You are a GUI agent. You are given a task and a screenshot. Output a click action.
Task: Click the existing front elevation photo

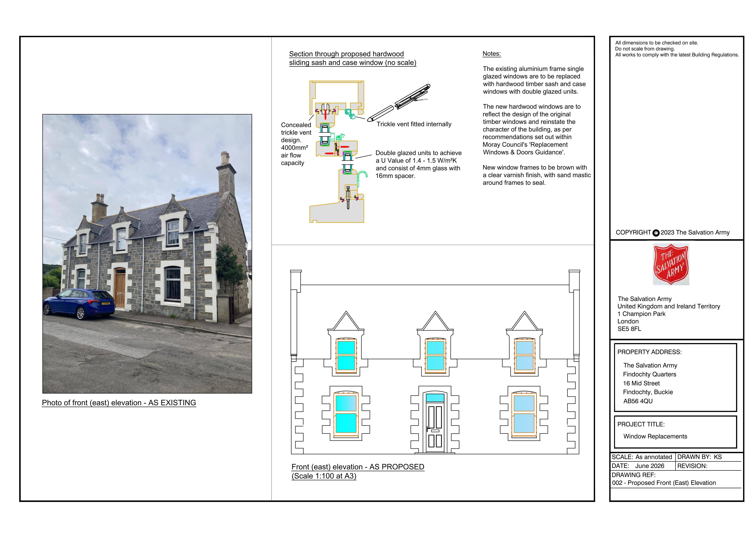pos(147,254)
